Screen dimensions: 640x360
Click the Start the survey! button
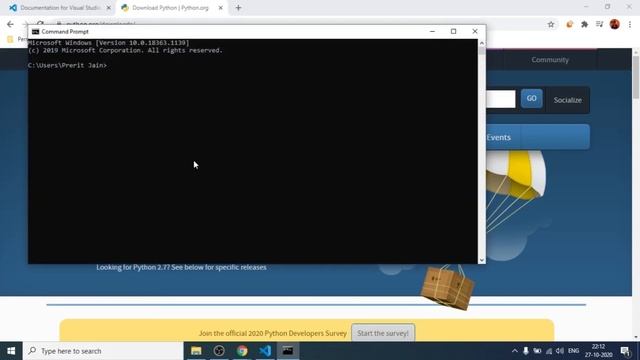383,333
